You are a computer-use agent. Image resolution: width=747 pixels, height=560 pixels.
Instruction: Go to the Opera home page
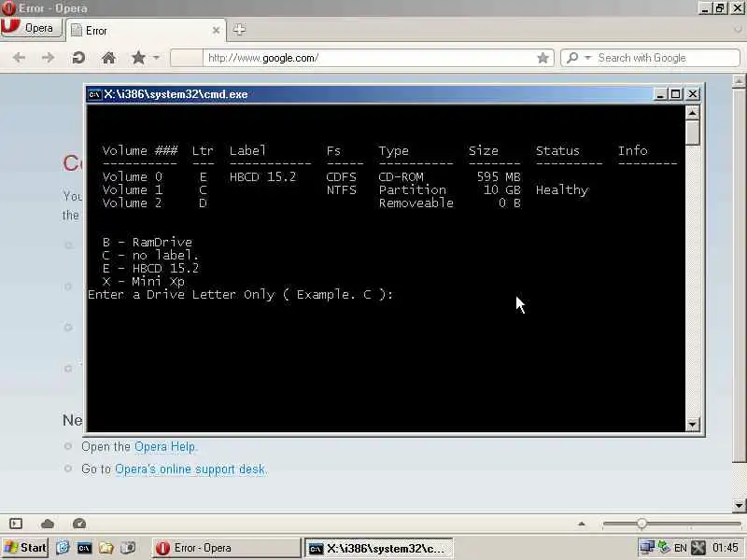108,58
